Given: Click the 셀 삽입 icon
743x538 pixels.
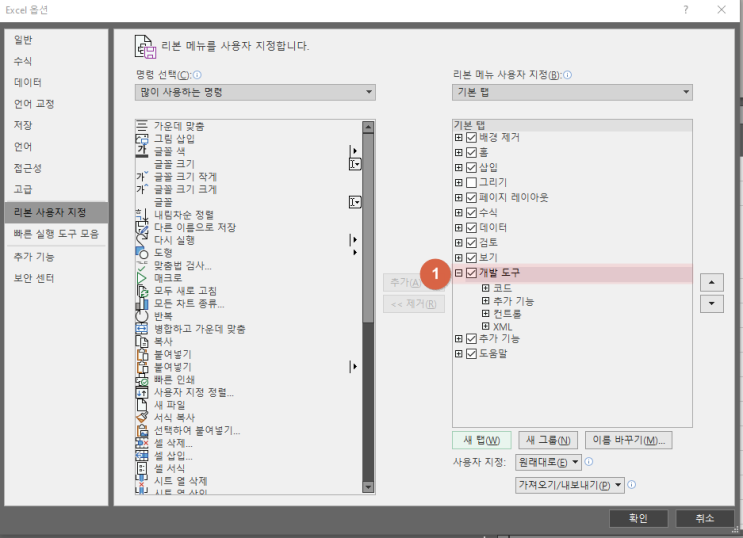Looking at the screenshot, I should pos(142,456).
